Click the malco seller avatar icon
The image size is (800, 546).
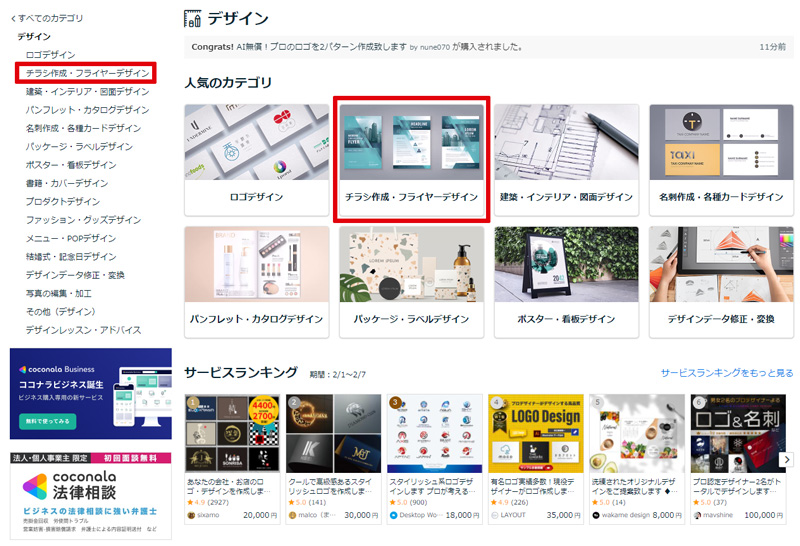(293, 515)
